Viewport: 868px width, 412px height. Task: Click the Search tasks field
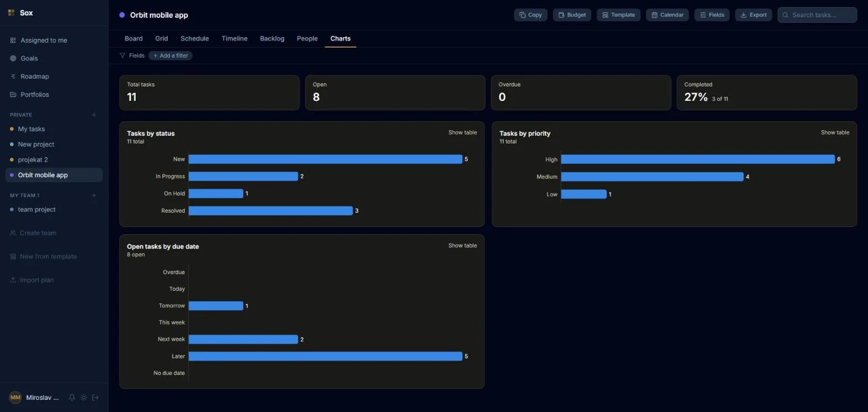tap(817, 15)
